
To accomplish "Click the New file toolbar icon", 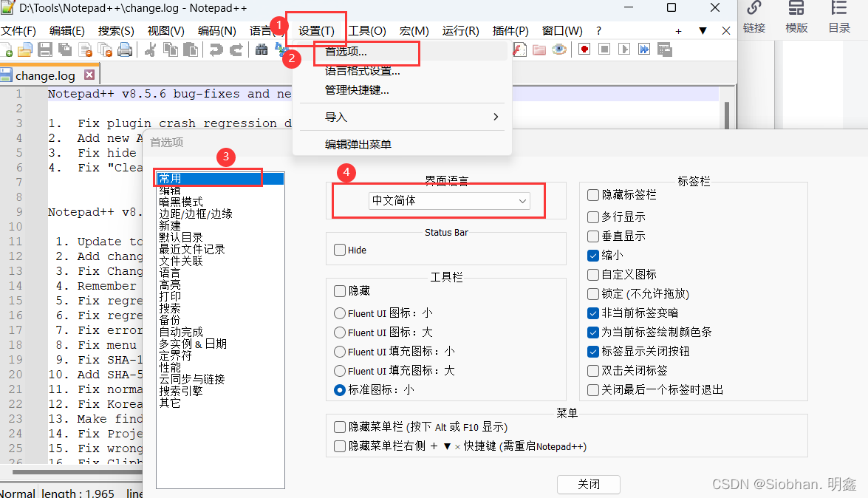I will [7, 50].
